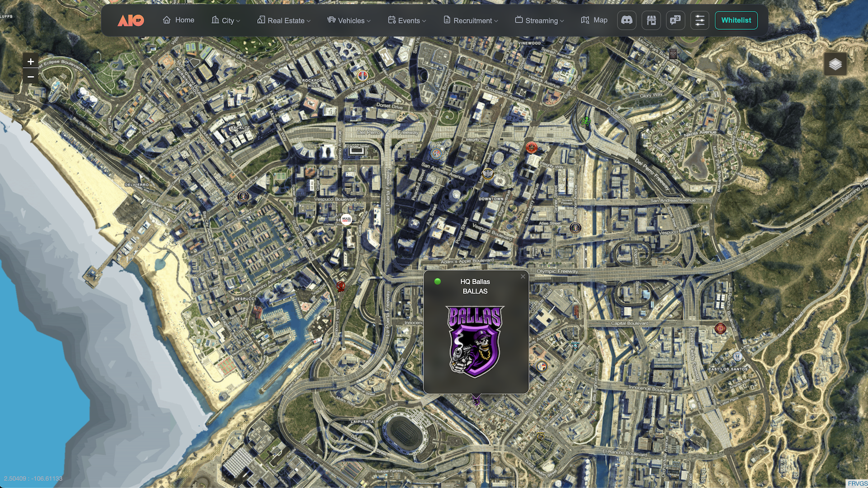Click the Weazel News map marker
This screenshot has width=868, height=488.
click(x=346, y=220)
